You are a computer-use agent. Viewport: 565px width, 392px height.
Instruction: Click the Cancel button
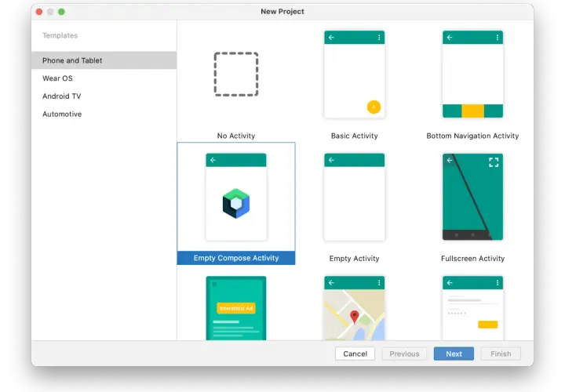[355, 354]
